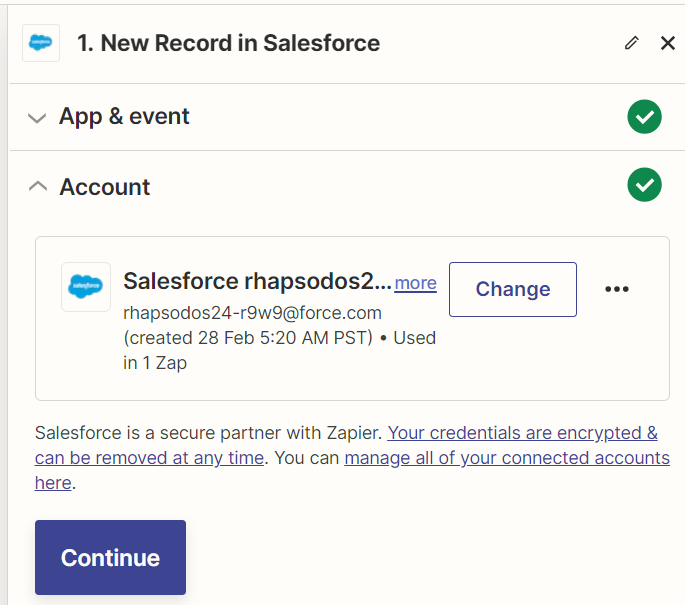Click the 'here' link ending the sentence
This screenshot has height=605, width=685.
click(x=53, y=483)
